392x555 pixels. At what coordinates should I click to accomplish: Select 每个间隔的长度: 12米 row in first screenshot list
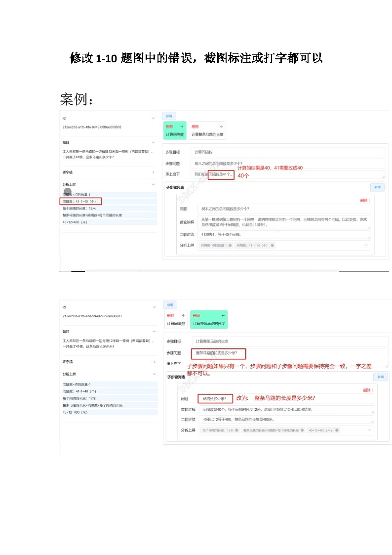(110, 209)
